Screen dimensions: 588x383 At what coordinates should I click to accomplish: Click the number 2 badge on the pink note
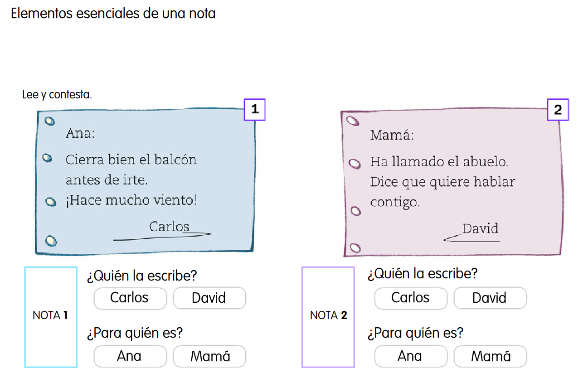pos(557,109)
